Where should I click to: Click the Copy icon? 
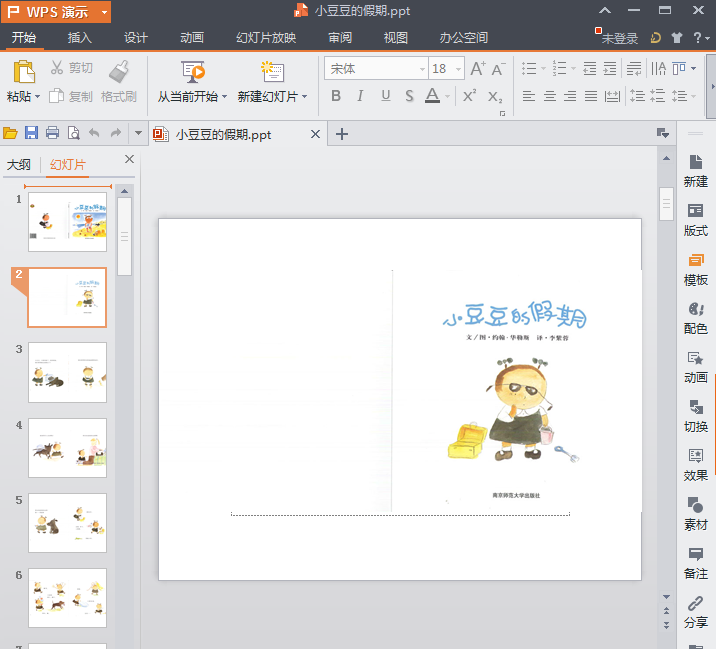coord(56,96)
